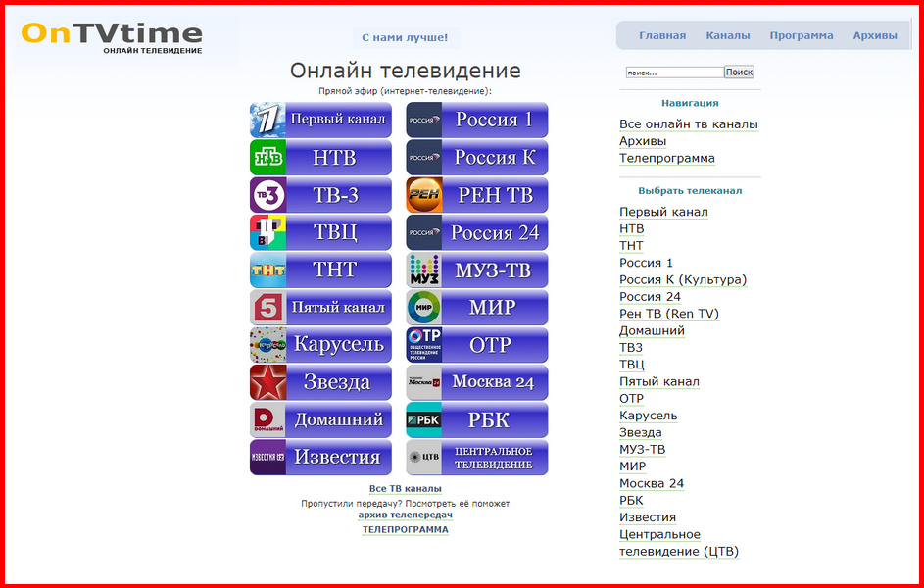Open the Все онлайн тв каналы link
924x588 pixels.
pyautogui.click(x=688, y=124)
